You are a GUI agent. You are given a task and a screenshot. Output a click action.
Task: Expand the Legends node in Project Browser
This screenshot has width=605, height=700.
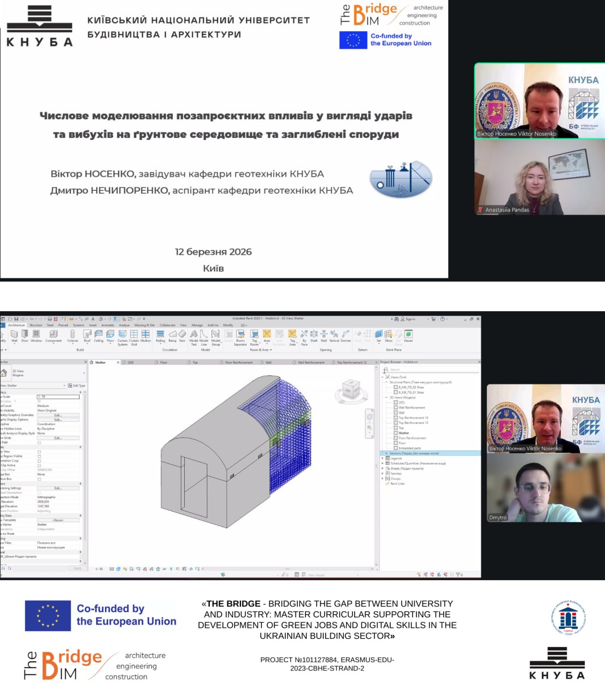382,458
